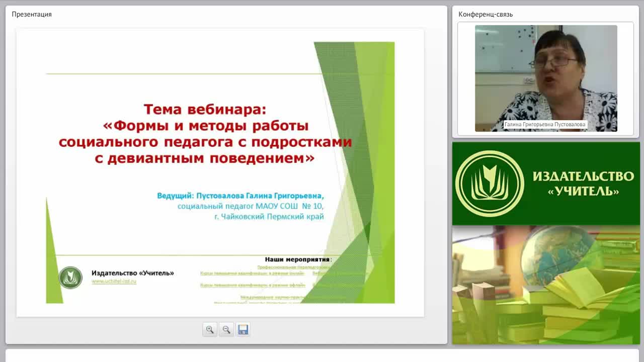Open the online qualification courses link (режиме онлайн)
This screenshot has height=362, width=644.
[x=252, y=274]
